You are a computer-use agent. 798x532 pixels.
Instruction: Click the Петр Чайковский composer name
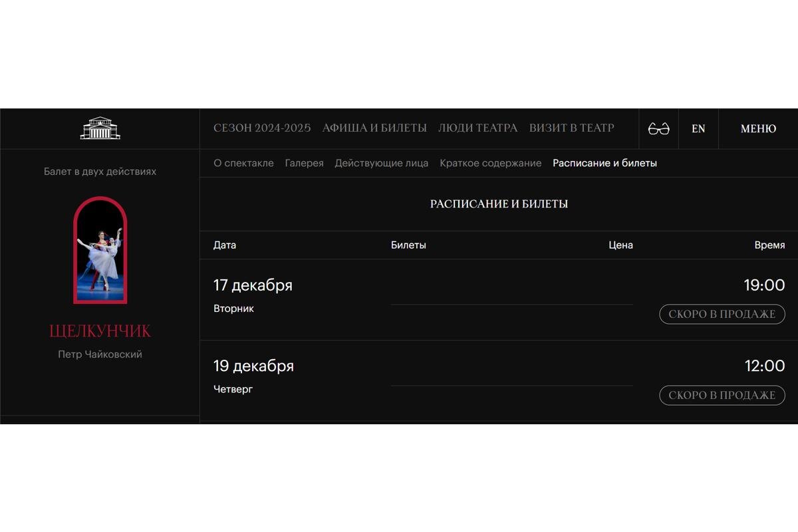tap(100, 354)
